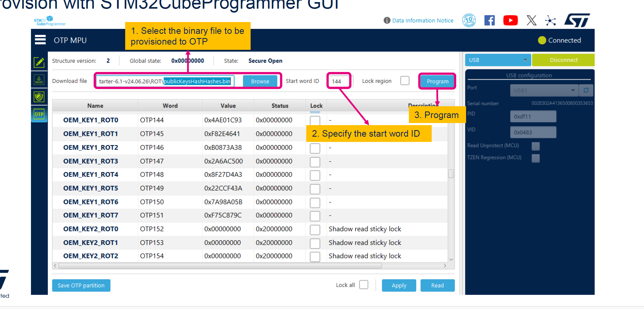Open the Erasing & Programming download panel
Viewport: 644px width, 309px height.
39,79
